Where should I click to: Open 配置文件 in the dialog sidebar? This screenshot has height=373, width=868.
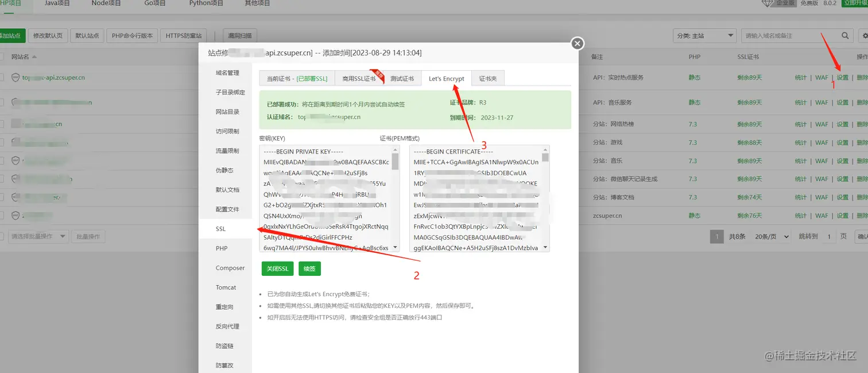coord(225,209)
